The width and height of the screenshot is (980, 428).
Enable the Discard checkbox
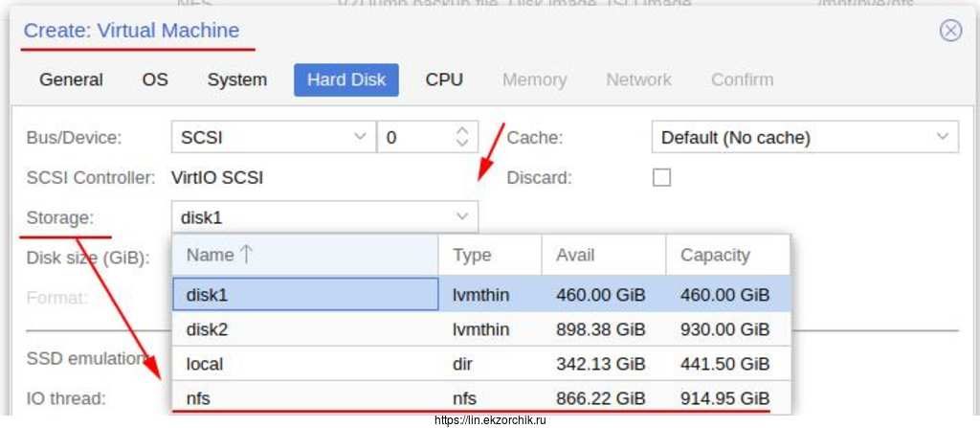661,177
